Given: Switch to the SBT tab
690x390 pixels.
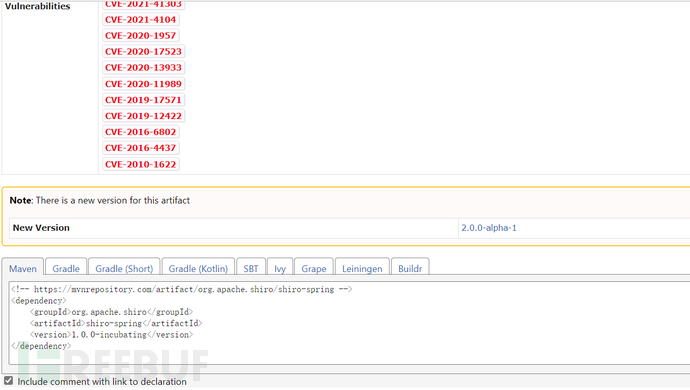Looking at the screenshot, I should (251, 268).
